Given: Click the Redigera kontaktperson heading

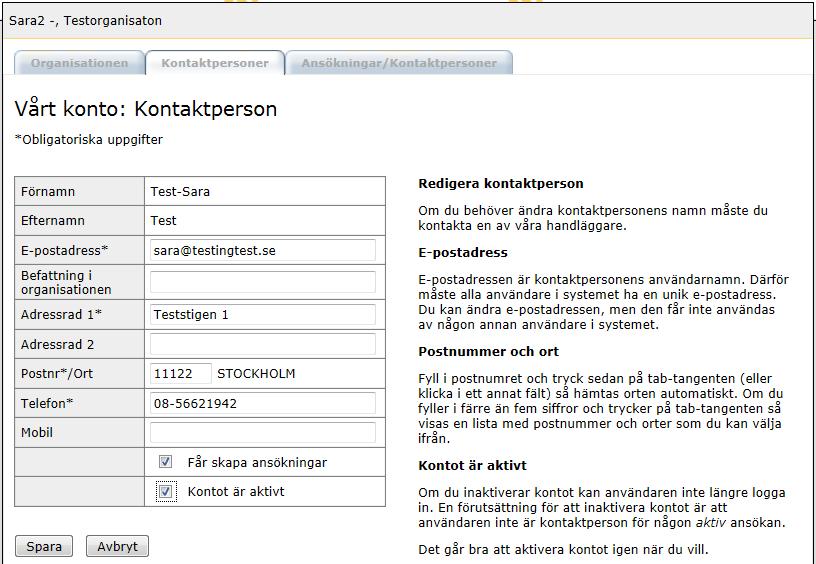Looking at the screenshot, I should (501, 184).
